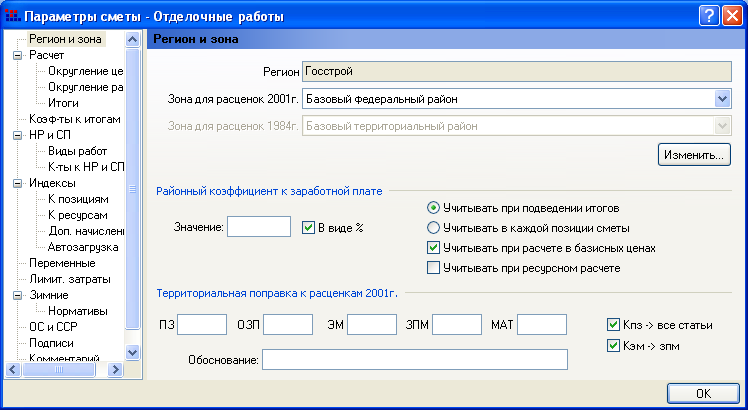The image size is (748, 410).
Task: Open the Автозагрузка tree item
Action: [83, 247]
